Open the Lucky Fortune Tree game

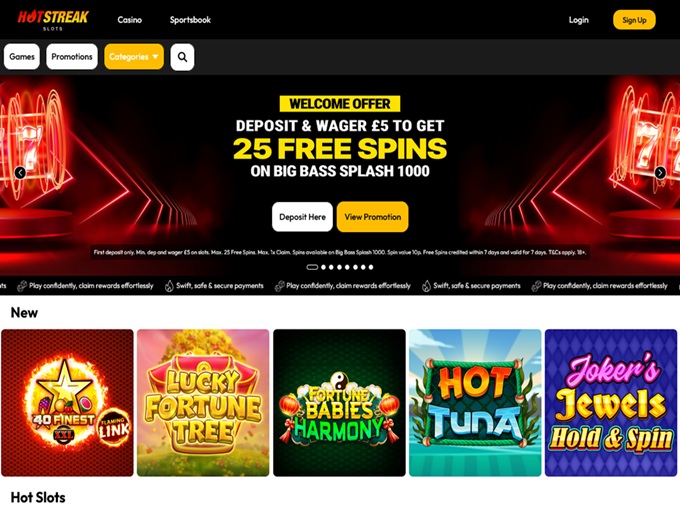click(x=203, y=403)
